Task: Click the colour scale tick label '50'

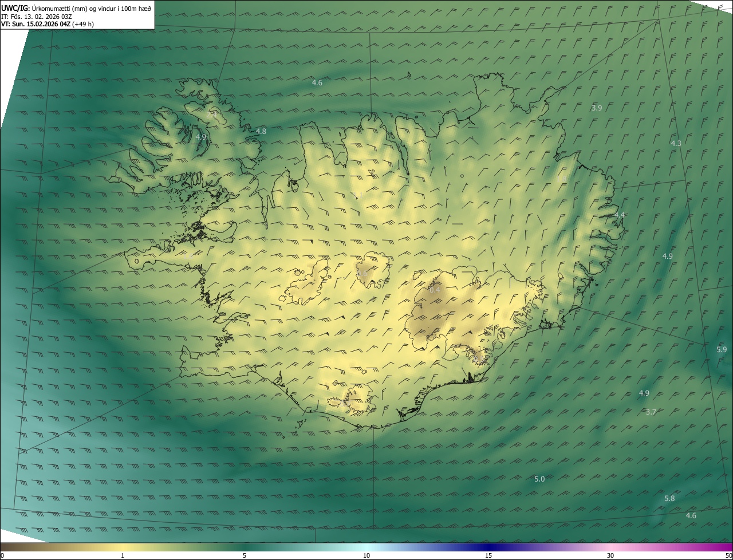Action: pyautogui.click(x=728, y=555)
